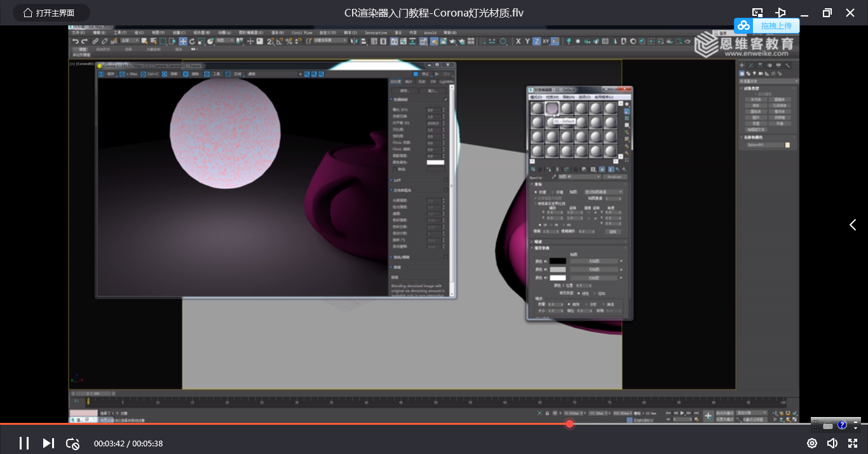
Task: Click the Select and Link chain icon
Action: point(96,41)
